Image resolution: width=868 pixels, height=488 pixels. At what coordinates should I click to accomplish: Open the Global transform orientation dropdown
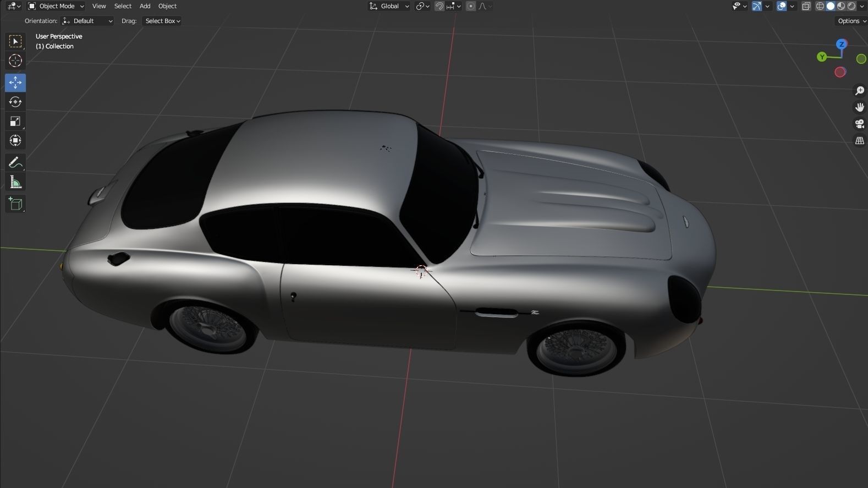389,6
